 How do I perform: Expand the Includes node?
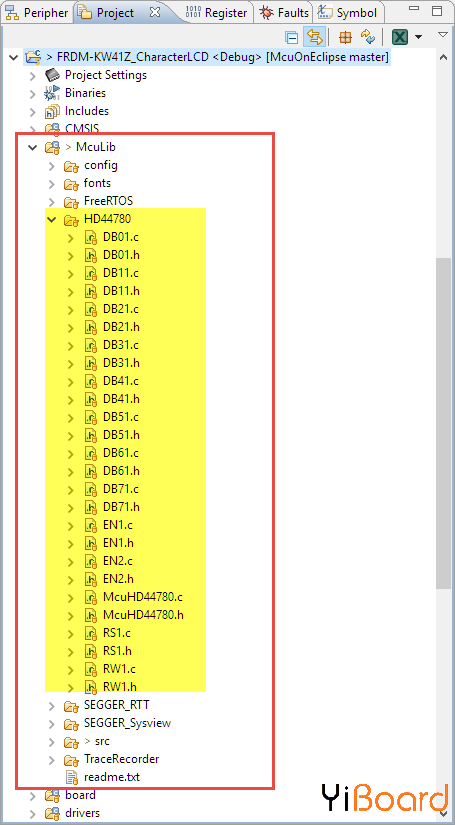coord(33,112)
